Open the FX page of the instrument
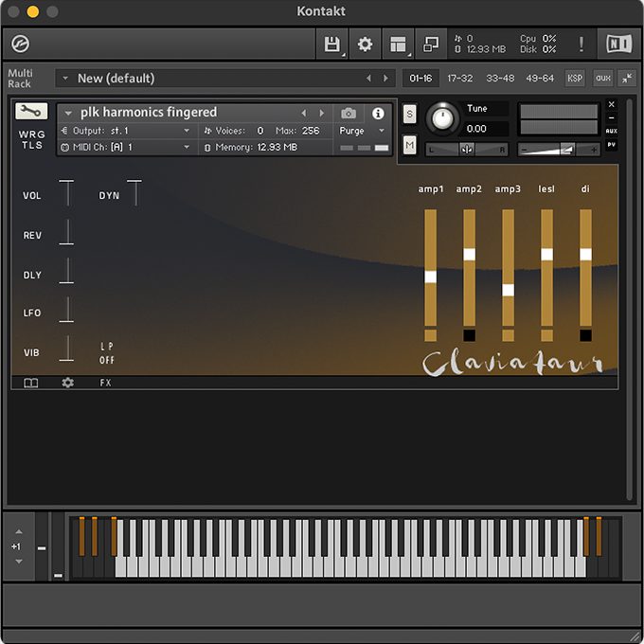This screenshot has height=644, width=644. pos(105,383)
